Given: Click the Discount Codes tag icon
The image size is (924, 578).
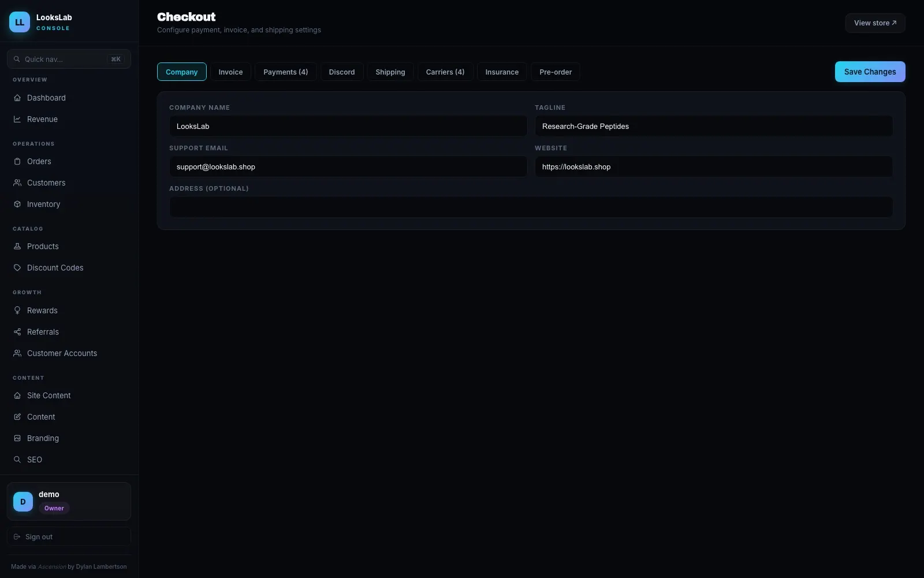Looking at the screenshot, I should tap(17, 268).
